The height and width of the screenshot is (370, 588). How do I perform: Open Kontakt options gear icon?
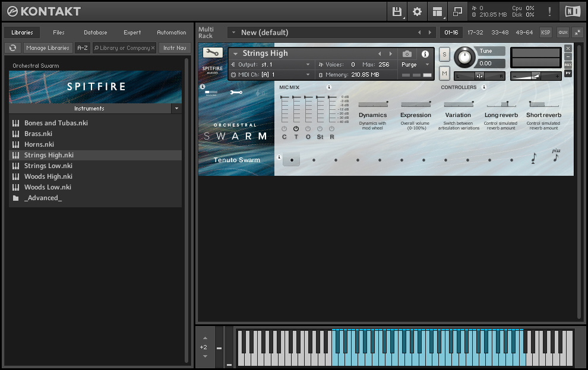[417, 11]
